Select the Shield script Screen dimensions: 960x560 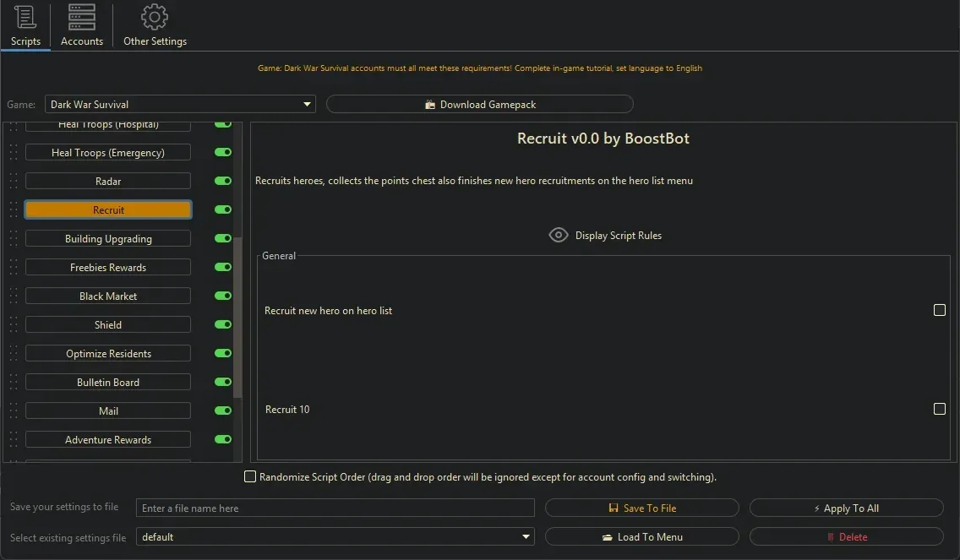pyautogui.click(x=108, y=325)
